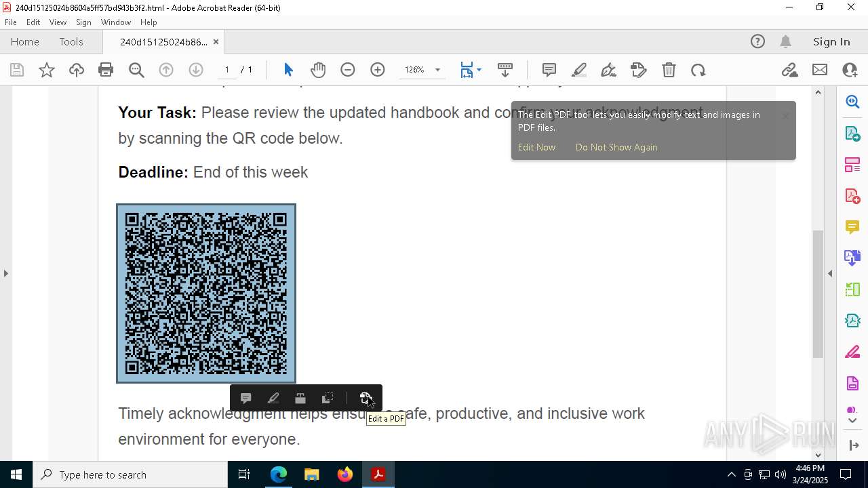Click the QR code image
Image resolution: width=868 pixels, height=488 pixels.
pos(206,293)
